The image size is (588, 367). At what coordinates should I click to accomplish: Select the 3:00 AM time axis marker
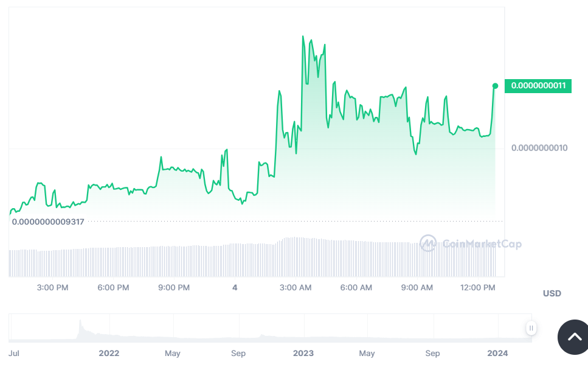(296, 287)
